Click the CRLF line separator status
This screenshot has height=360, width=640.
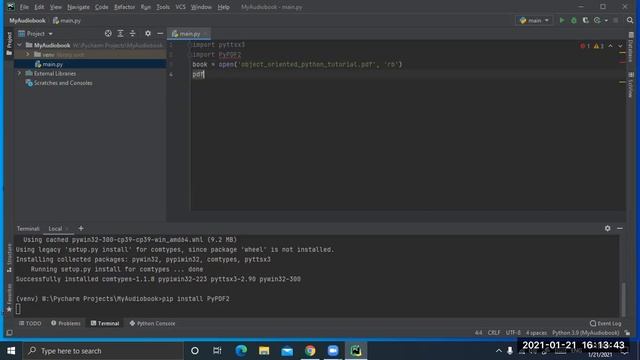[x=494, y=333]
